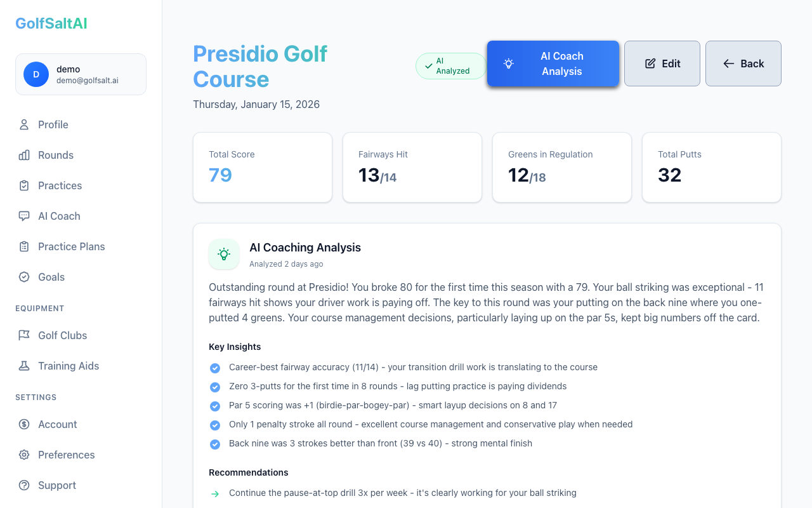Click the AI Analyzed badge
The width and height of the screenshot is (812, 508).
pyautogui.click(x=450, y=65)
